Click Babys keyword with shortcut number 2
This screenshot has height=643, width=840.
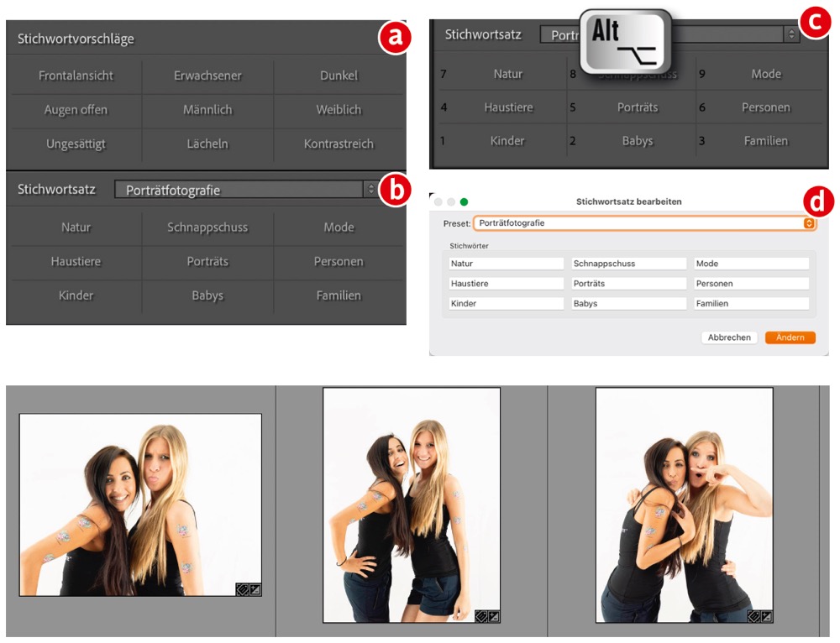(637, 141)
